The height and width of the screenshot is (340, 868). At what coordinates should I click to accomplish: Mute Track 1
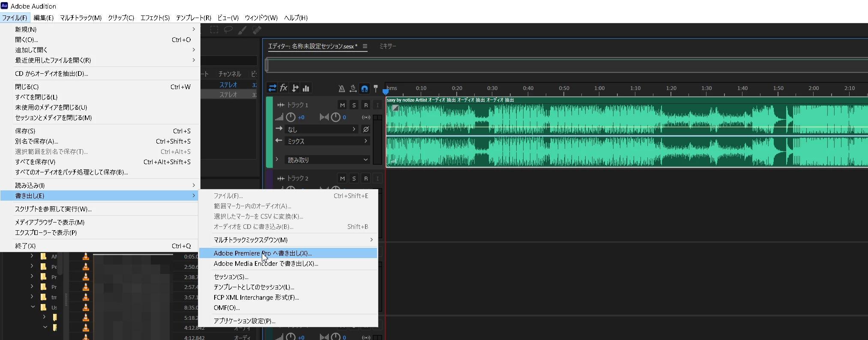pos(342,105)
